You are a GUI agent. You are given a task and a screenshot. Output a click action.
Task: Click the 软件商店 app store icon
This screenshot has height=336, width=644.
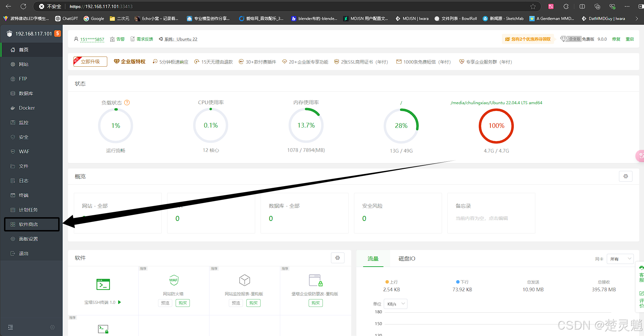[13, 224]
